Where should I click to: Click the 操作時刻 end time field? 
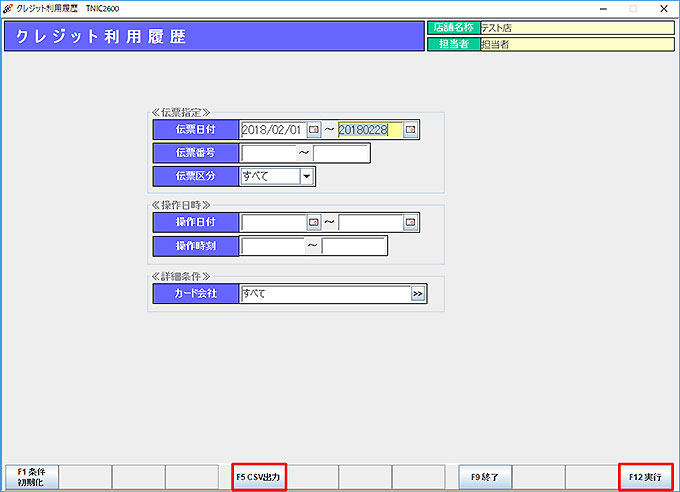354,246
